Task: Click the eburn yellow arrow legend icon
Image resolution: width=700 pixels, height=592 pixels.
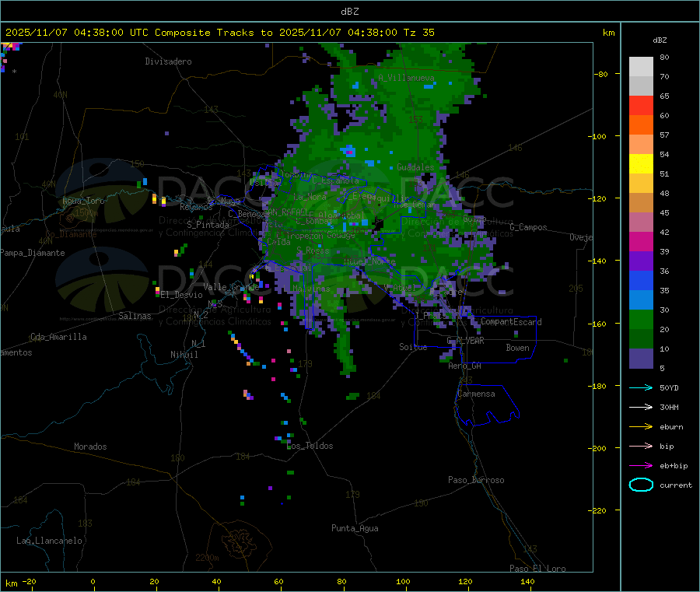Action: 641,426
